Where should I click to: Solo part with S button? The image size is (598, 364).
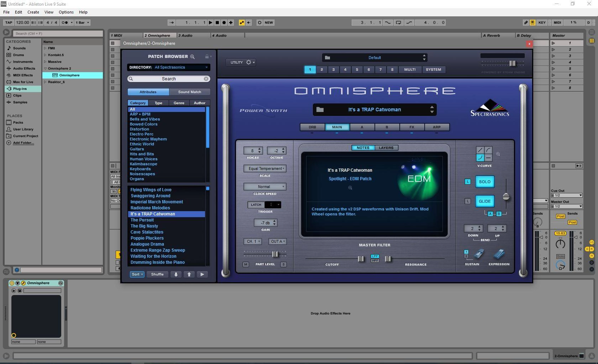(283, 264)
